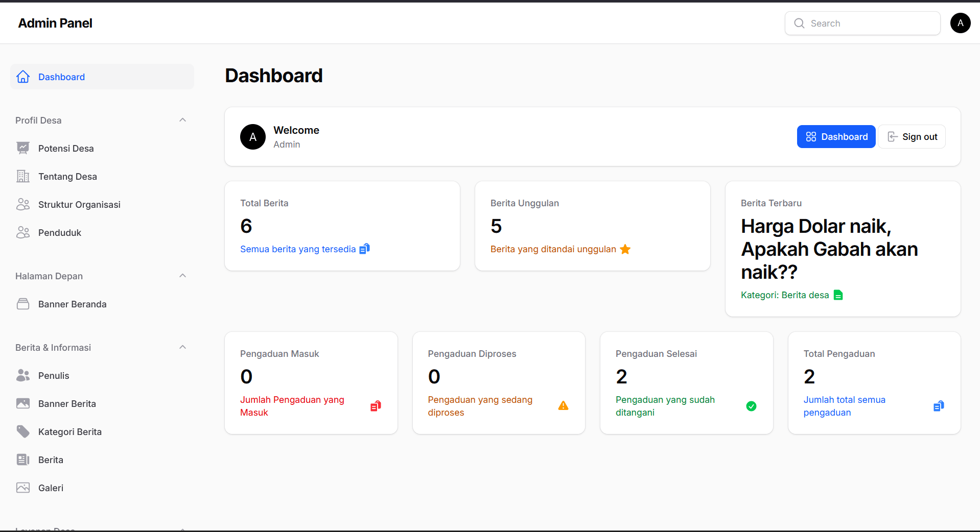
Task: Open the Potensi Desa menu item
Action: pos(102,148)
